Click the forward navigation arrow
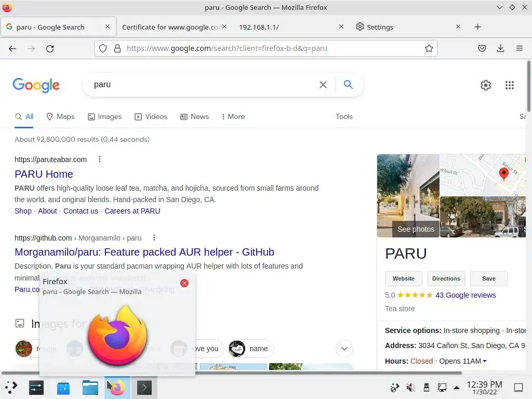The image size is (532, 399). click(x=31, y=48)
